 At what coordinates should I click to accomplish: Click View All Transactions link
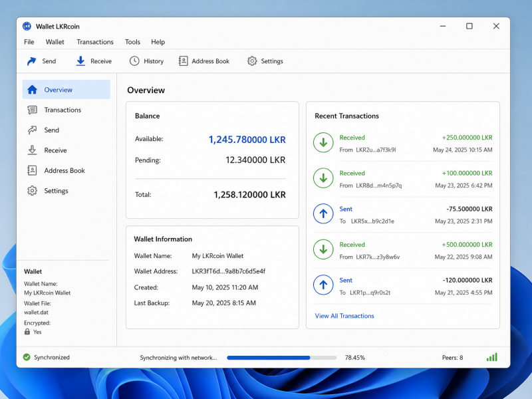[344, 316]
